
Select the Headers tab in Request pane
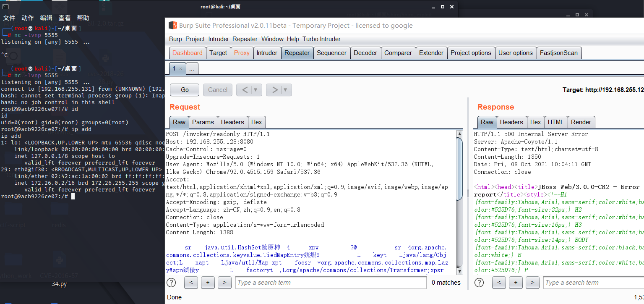click(x=232, y=122)
